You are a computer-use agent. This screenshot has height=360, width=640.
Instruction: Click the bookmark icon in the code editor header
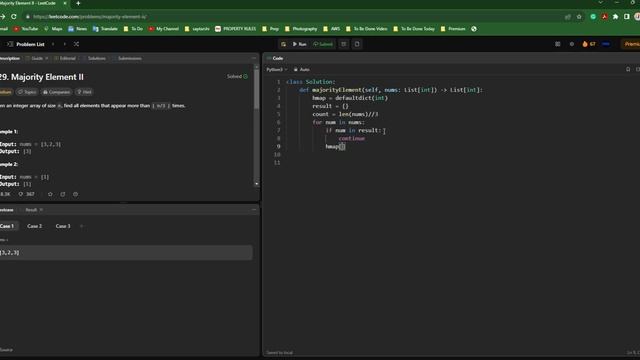pos(628,69)
